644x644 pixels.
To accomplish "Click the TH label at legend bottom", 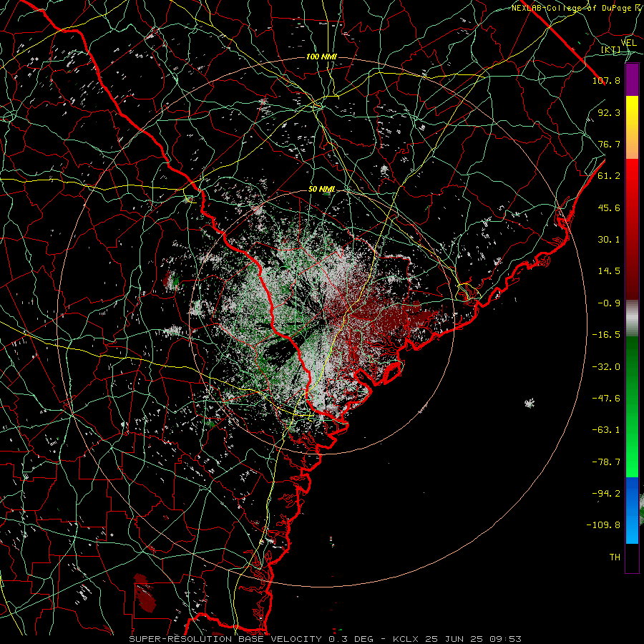I will [615, 557].
